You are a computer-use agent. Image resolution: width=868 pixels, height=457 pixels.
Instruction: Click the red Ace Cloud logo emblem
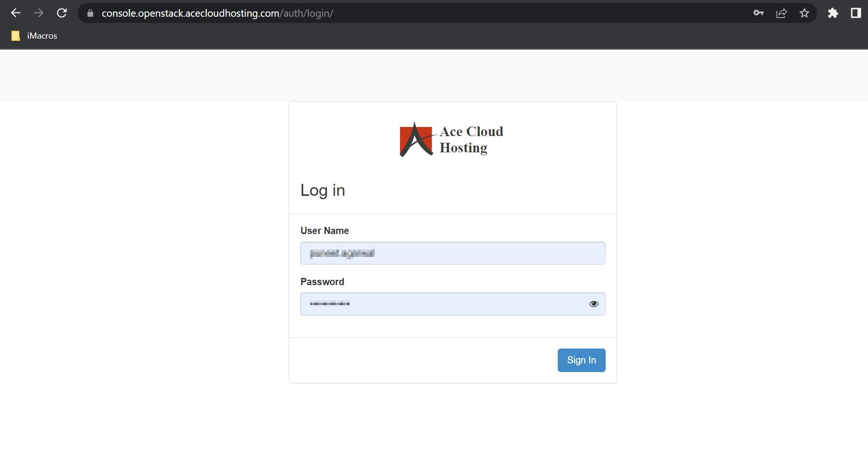click(x=415, y=139)
